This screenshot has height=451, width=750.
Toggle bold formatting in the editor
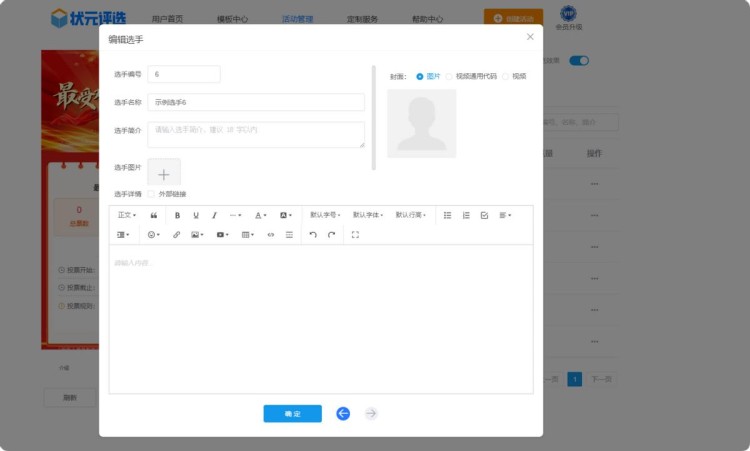(178, 215)
